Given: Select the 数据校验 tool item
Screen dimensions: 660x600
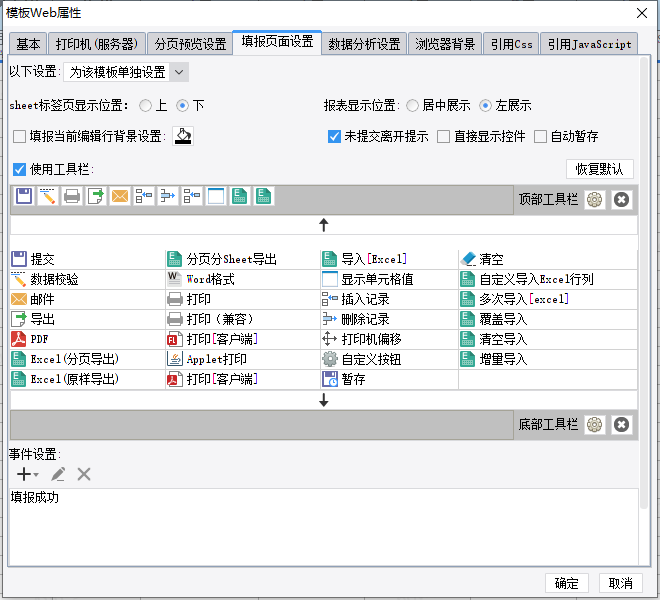Looking at the screenshot, I should (x=88, y=279).
